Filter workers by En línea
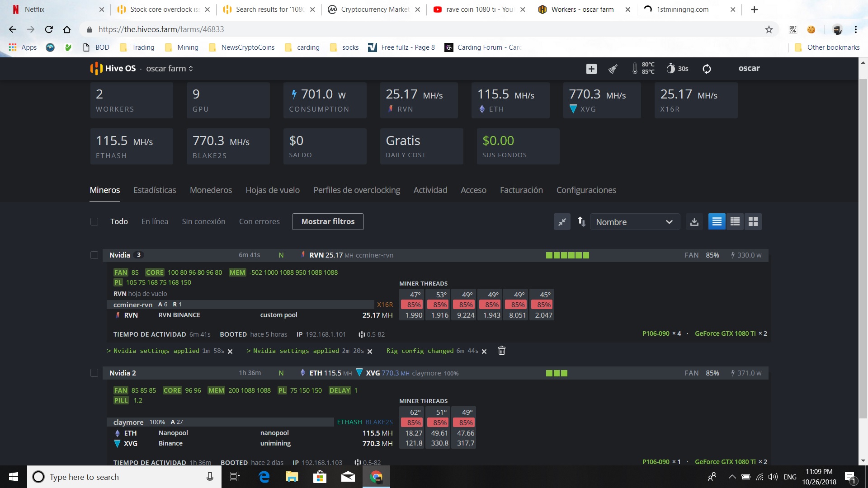This screenshot has width=868, height=488. 155,222
